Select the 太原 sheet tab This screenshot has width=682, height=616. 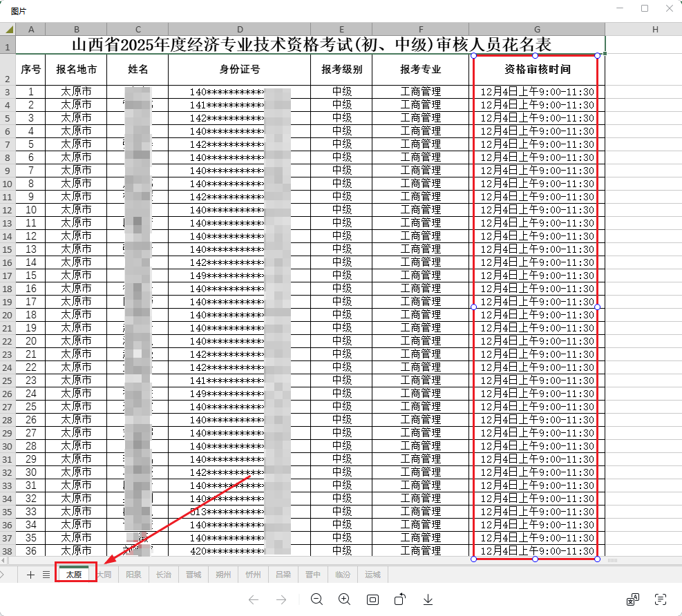pos(74,575)
